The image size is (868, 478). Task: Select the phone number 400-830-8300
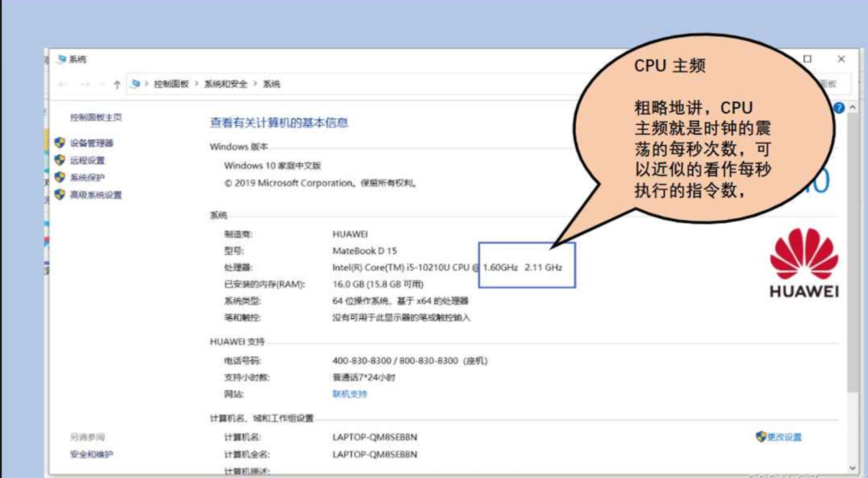coord(362,361)
